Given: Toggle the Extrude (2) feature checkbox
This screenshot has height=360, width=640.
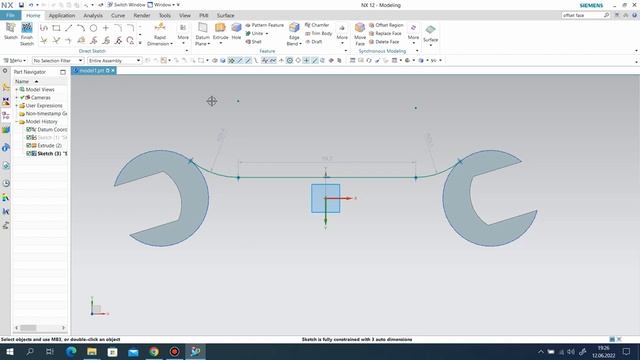Looking at the screenshot, I should point(29,145).
